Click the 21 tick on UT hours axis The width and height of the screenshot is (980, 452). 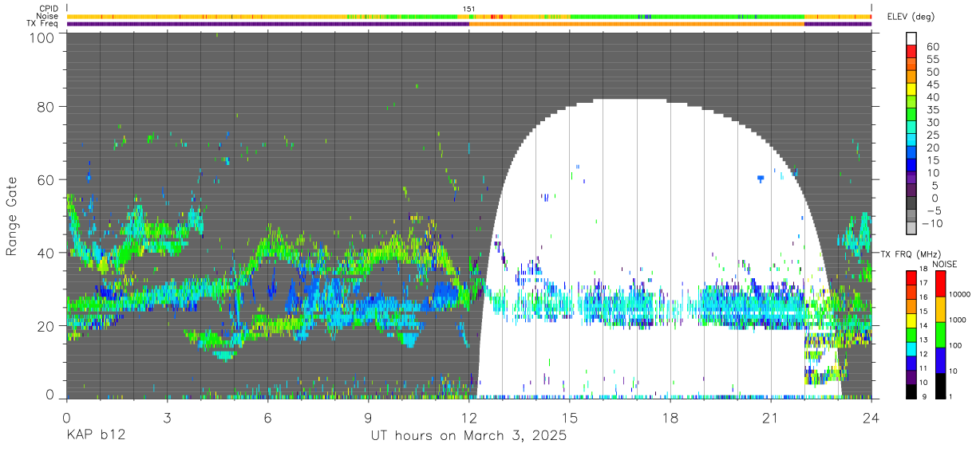[x=771, y=418]
